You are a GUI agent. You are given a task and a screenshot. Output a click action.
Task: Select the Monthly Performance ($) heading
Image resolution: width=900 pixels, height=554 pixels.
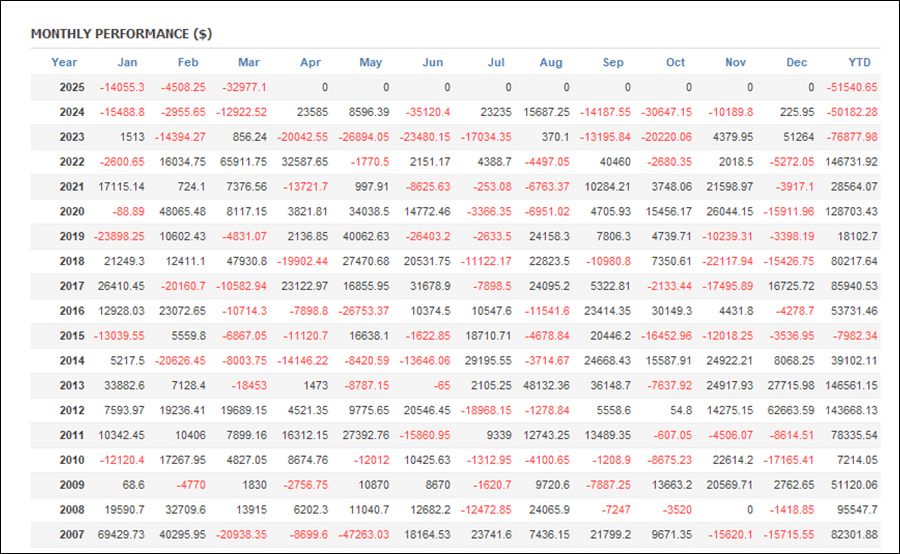pyautogui.click(x=121, y=34)
